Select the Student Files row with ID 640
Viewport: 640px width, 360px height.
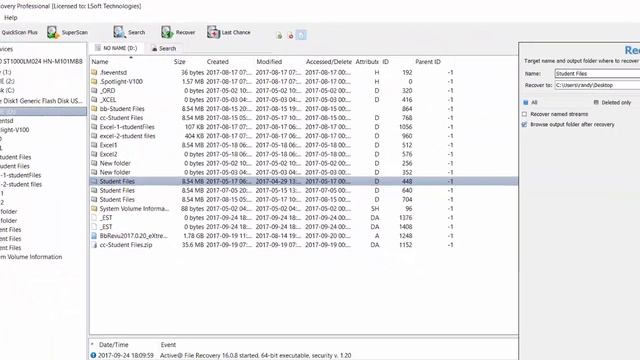(x=304, y=190)
